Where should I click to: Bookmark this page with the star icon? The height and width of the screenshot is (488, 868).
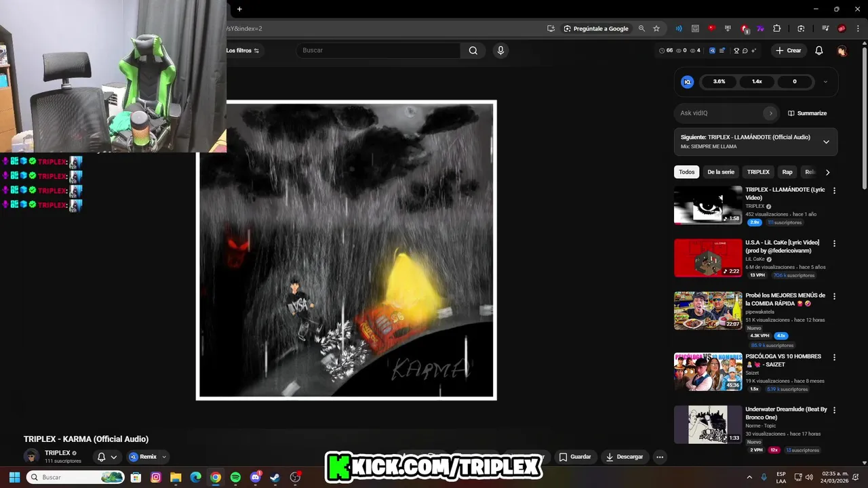coord(656,28)
